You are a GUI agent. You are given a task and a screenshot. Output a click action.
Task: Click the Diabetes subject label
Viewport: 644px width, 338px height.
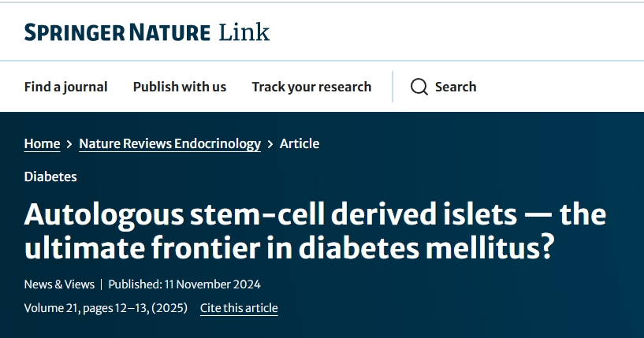(x=50, y=176)
